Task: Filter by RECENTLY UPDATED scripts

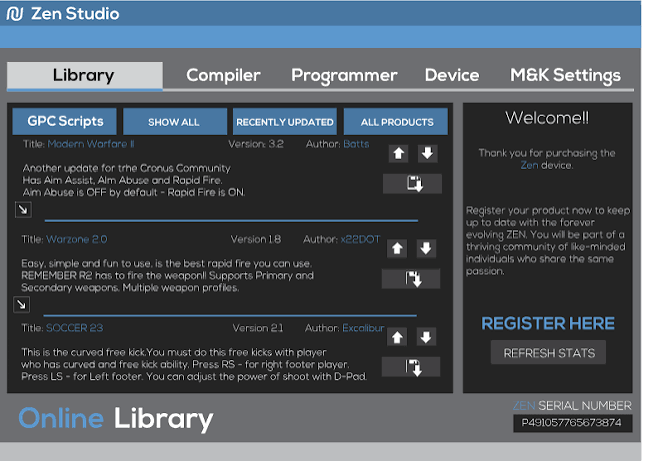Action: pos(285,122)
